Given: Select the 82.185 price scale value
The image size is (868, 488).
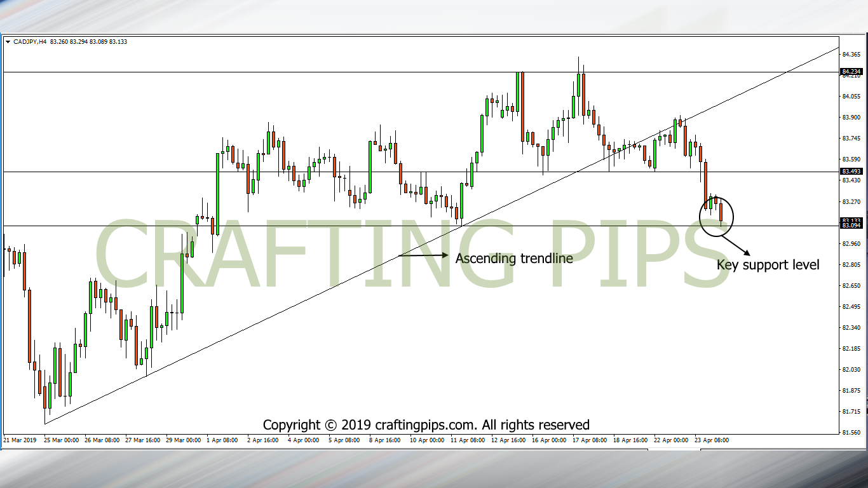Looking at the screenshot, I should [x=851, y=348].
